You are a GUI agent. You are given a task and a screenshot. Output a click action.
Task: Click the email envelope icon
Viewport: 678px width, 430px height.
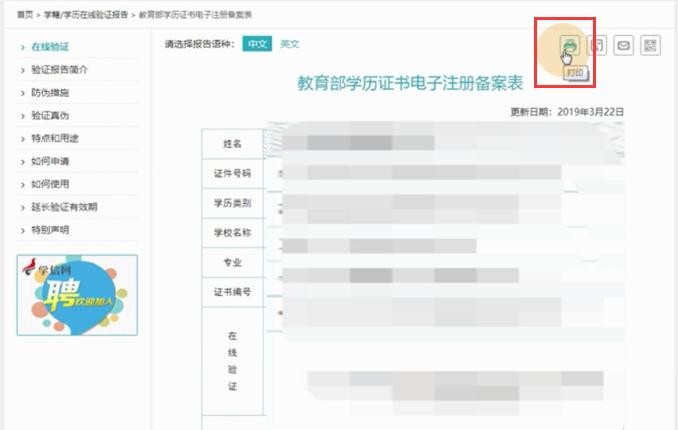click(624, 45)
